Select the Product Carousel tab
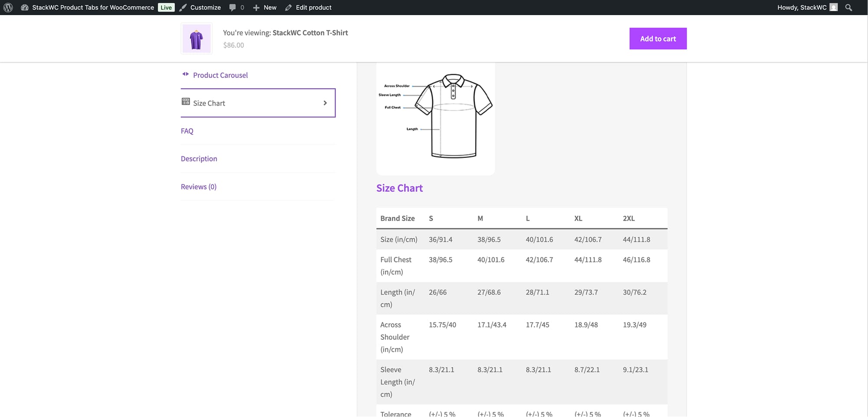The height and width of the screenshot is (417, 868). (x=220, y=75)
